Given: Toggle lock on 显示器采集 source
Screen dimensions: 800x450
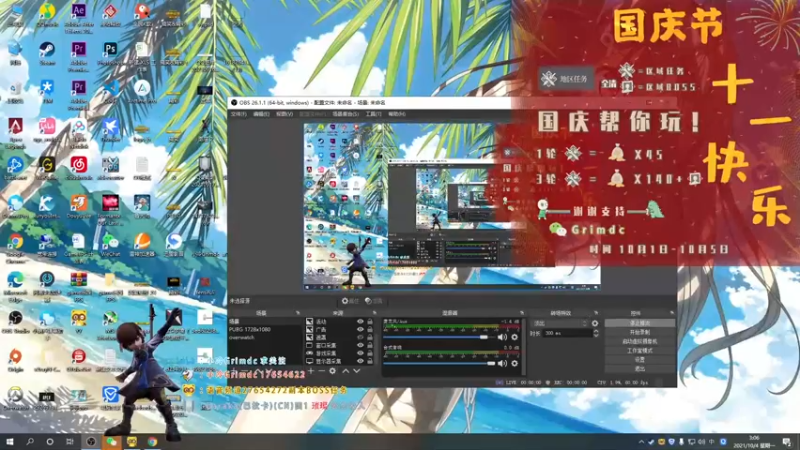Looking at the screenshot, I should pyautogui.click(x=370, y=361).
